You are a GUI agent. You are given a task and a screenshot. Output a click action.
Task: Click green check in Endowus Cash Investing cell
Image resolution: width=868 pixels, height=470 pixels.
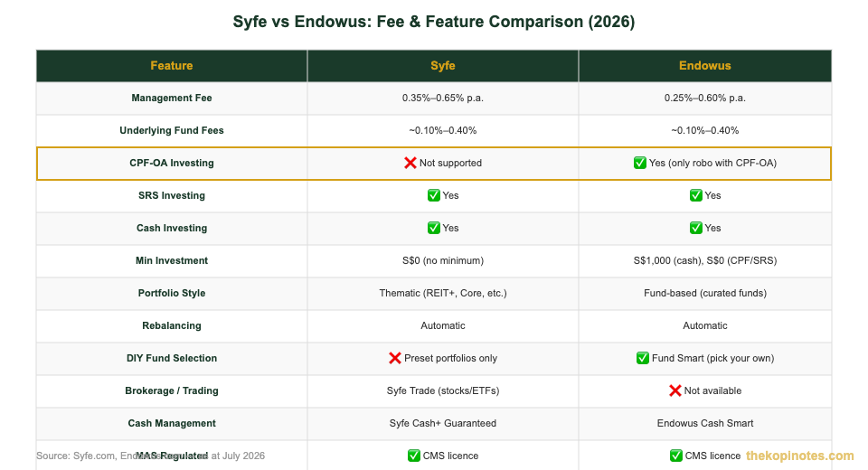696,228
